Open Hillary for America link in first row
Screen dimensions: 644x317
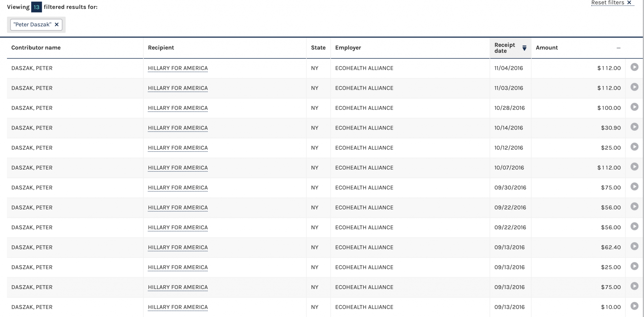coord(178,68)
